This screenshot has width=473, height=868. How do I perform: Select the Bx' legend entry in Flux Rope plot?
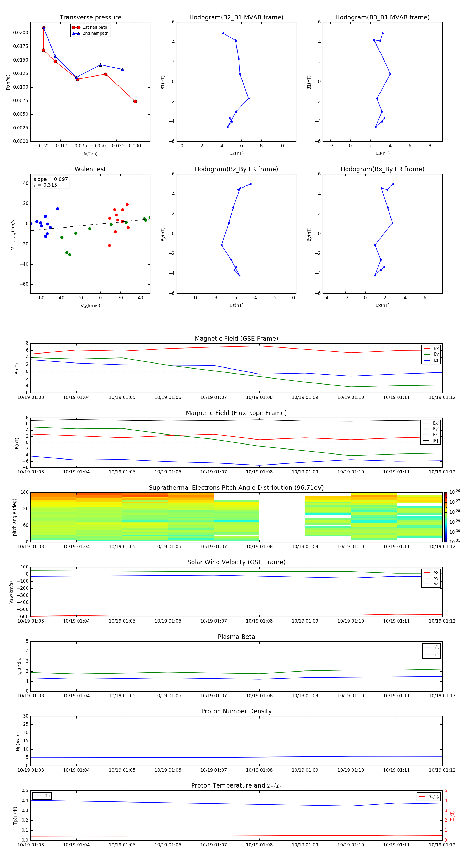click(x=431, y=423)
